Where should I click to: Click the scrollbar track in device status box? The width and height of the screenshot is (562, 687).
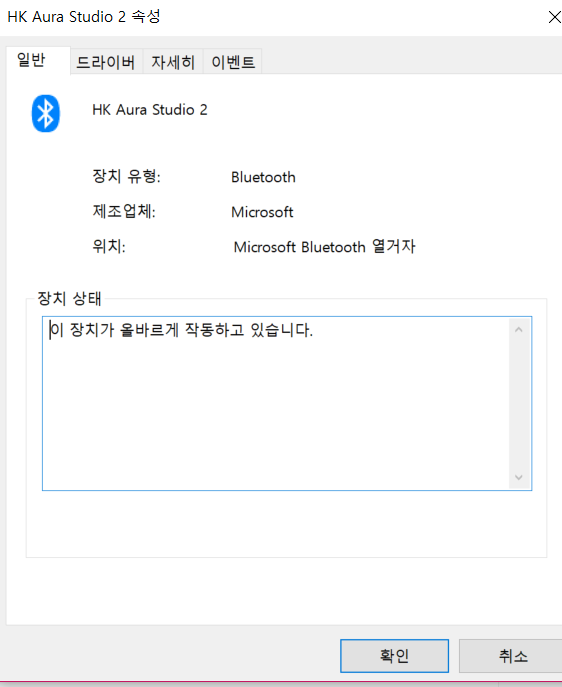(519, 403)
